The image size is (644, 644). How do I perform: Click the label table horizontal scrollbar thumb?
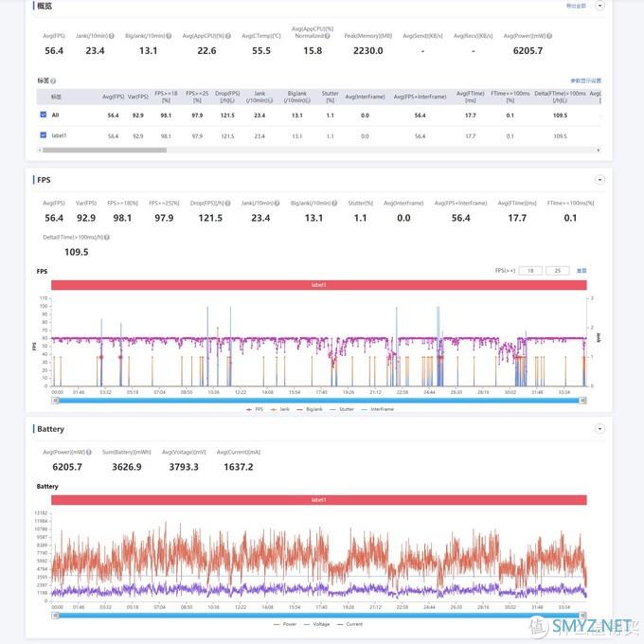pos(105,151)
